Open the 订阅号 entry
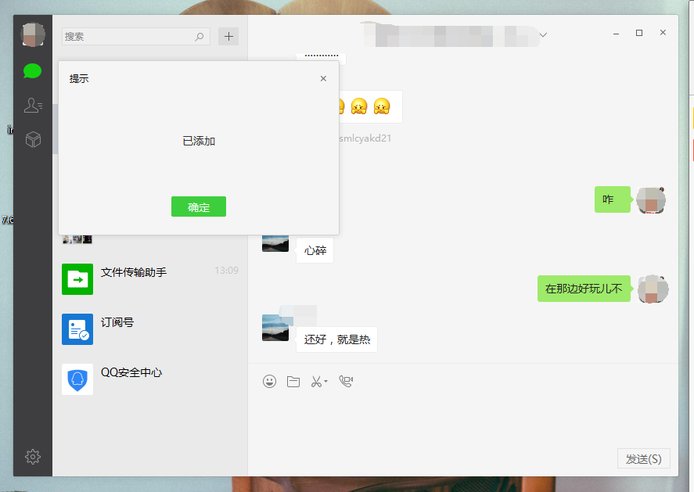The image size is (694, 492). (x=150, y=329)
